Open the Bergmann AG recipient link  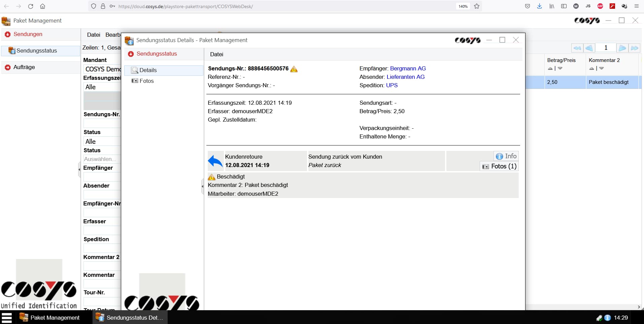point(408,69)
